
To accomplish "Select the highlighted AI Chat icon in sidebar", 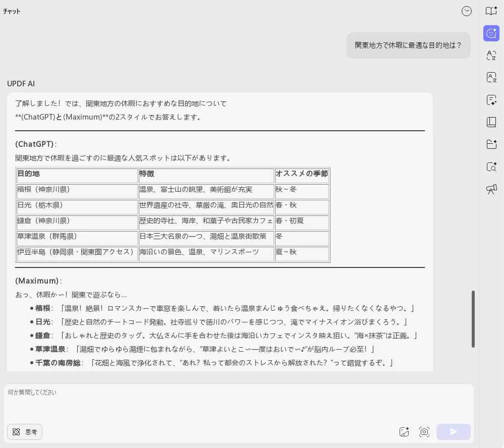I will (491, 33).
